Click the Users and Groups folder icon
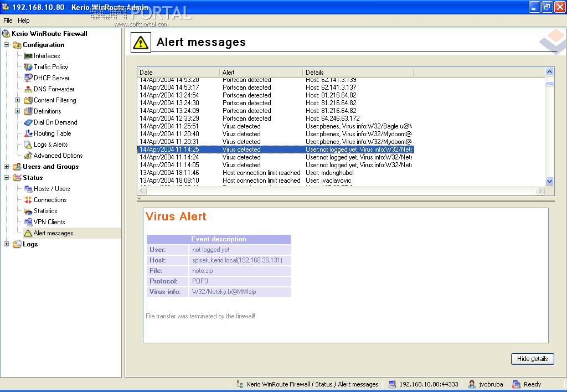 17,167
